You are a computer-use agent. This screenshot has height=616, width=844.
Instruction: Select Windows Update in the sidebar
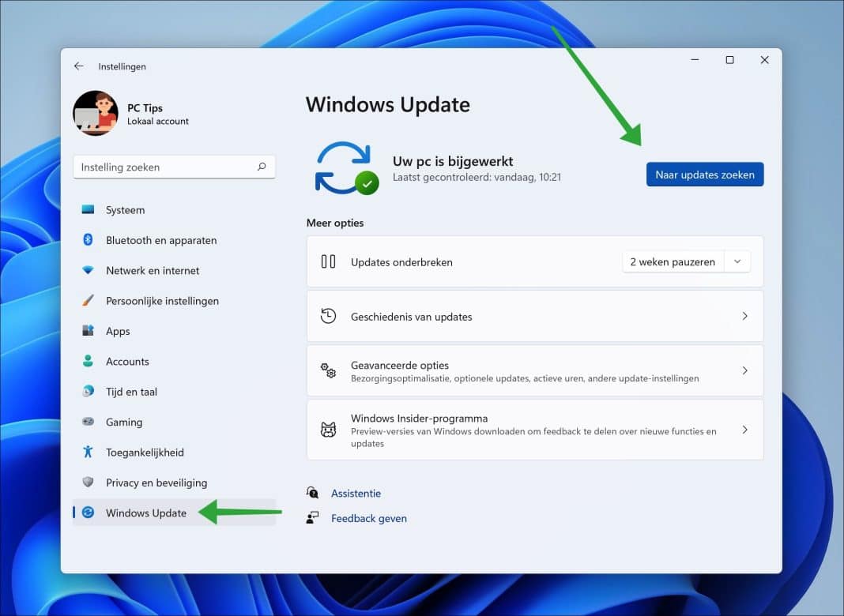tap(145, 513)
